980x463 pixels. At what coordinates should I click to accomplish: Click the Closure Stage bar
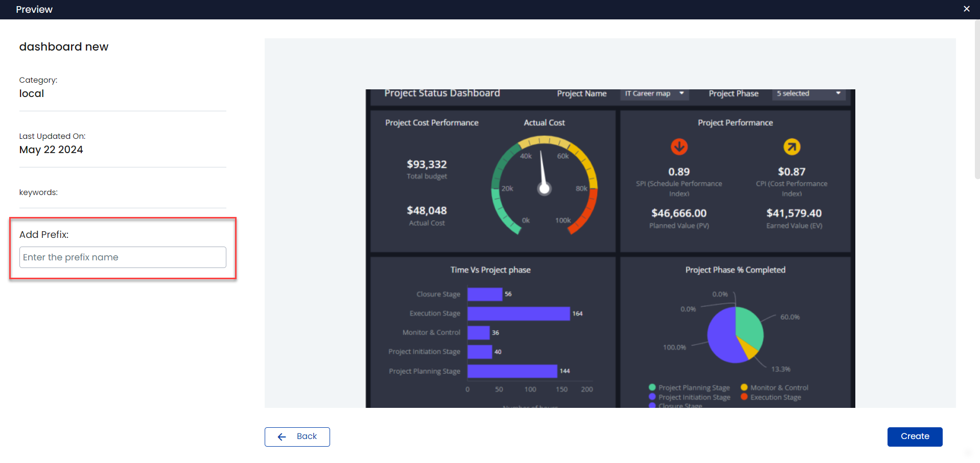[x=484, y=295]
